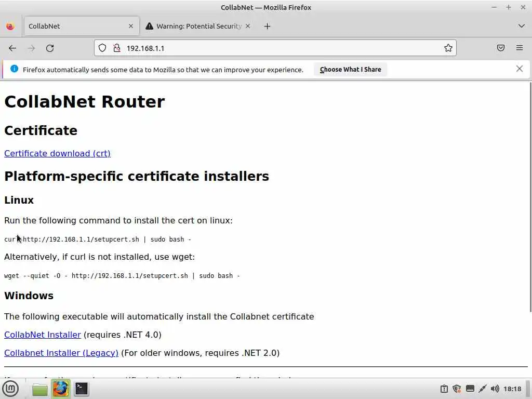The image size is (532, 399).
Task: Click the CollabNet Router heading
Action: (85, 102)
